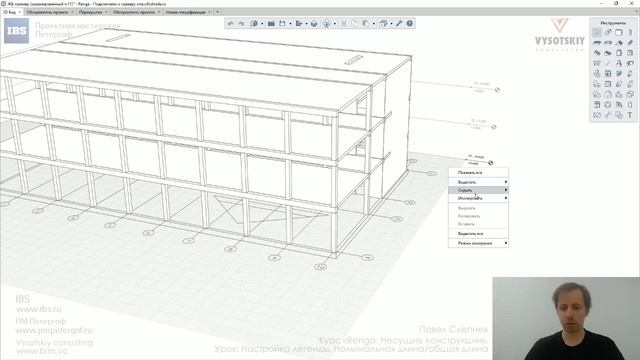The image size is (640, 360).
Task: Open Help with the question mark icon
Action: click(x=409, y=24)
